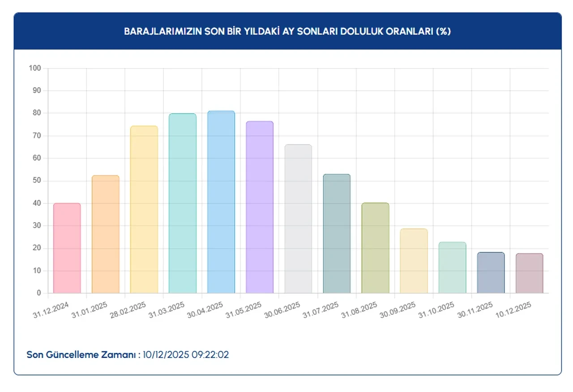Click the 100 label on the y-axis
This screenshot has height=392, width=573.
click(35, 68)
